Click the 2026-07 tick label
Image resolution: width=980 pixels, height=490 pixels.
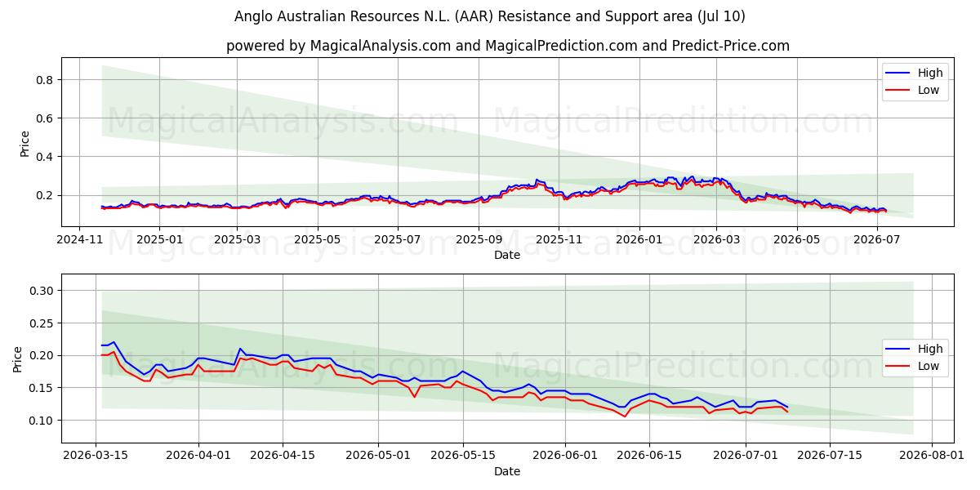click(876, 239)
